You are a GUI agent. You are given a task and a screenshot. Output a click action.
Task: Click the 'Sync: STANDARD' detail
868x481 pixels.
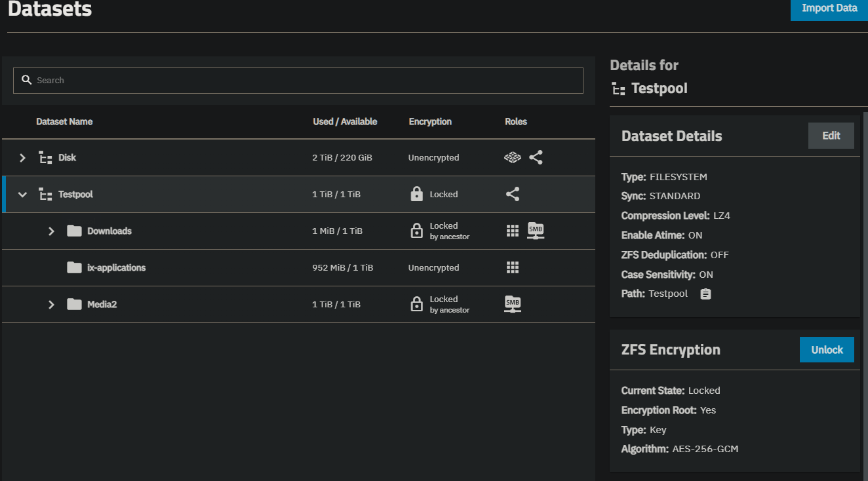click(x=661, y=196)
